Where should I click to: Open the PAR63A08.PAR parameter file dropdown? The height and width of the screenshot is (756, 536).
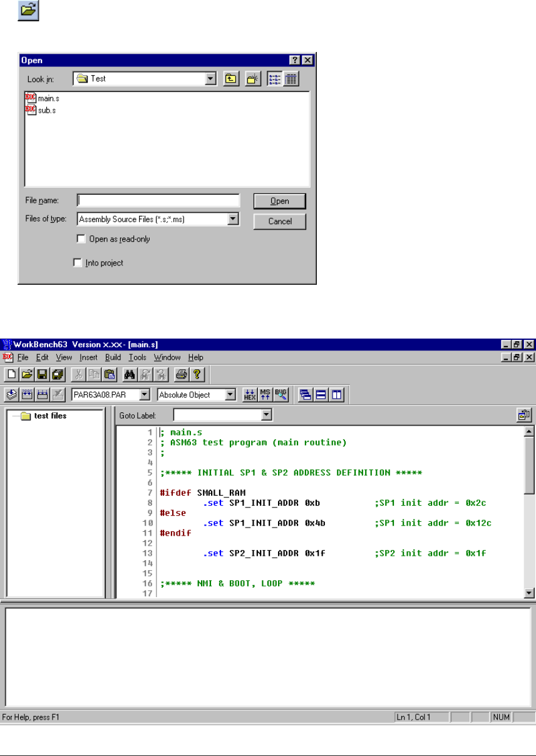point(145,395)
